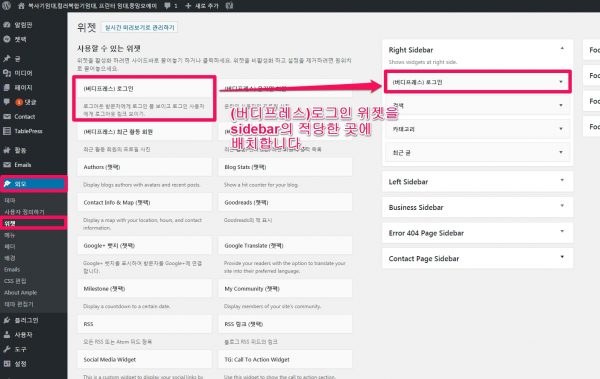This screenshot has height=379, width=600.
Task: Open the 테마 submenu item
Action: click(10, 200)
